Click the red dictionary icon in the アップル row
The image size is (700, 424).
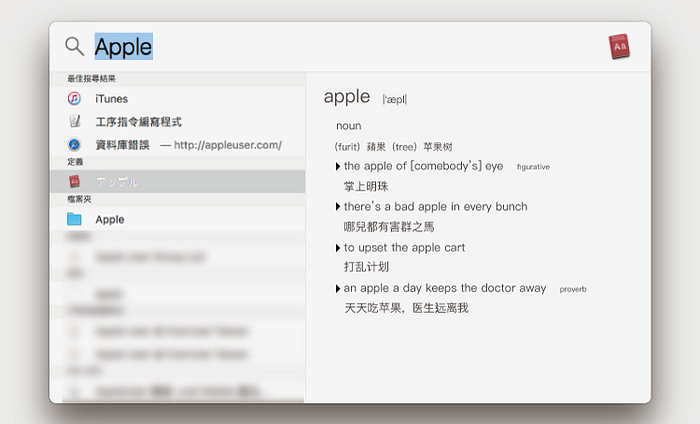(x=74, y=181)
